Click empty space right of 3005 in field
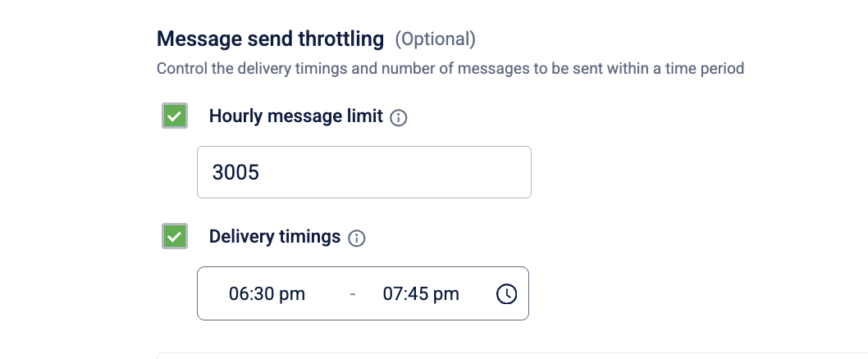Image resolution: width=868 pixels, height=359 pixels. pyautogui.click(x=393, y=172)
